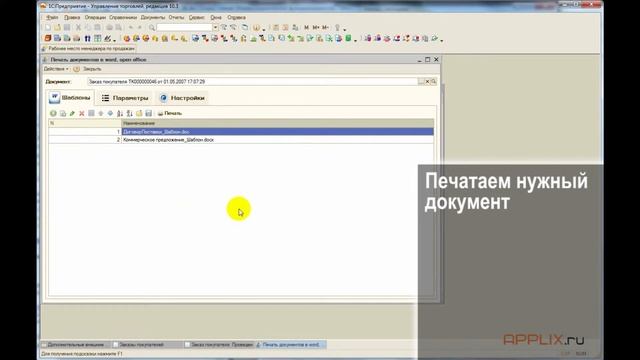Click the blue double-arrow icon in second toolbar
The height and width of the screenshot is (360, 640).
pos(87,38)
